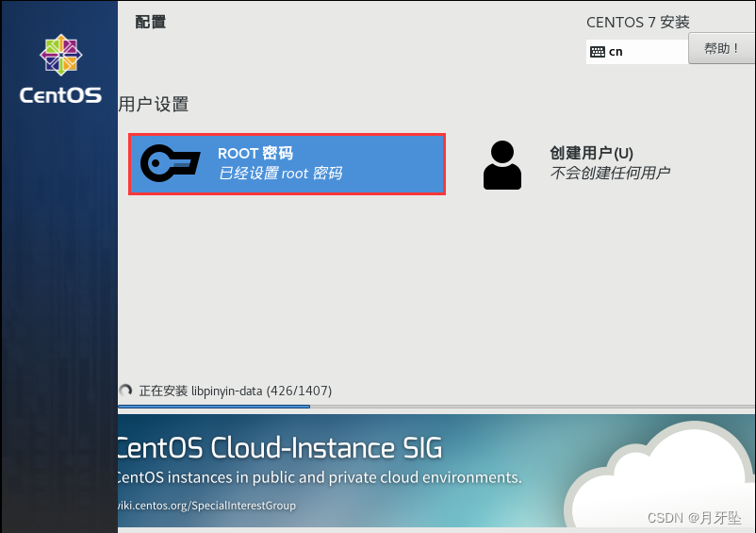This screenshot has width=756, height=533.
Task: Click the CentOS logo in the sidebar
Action: pos(60,55)
